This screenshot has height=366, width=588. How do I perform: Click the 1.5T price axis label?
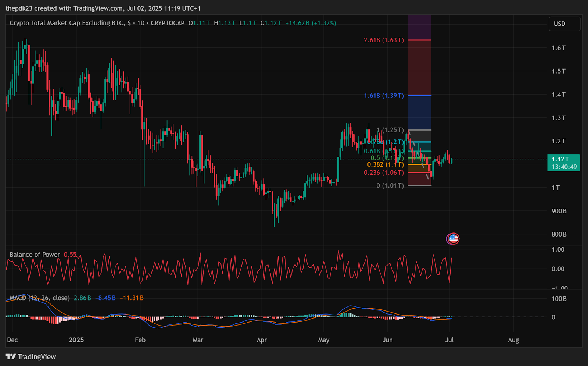[559, 71]
